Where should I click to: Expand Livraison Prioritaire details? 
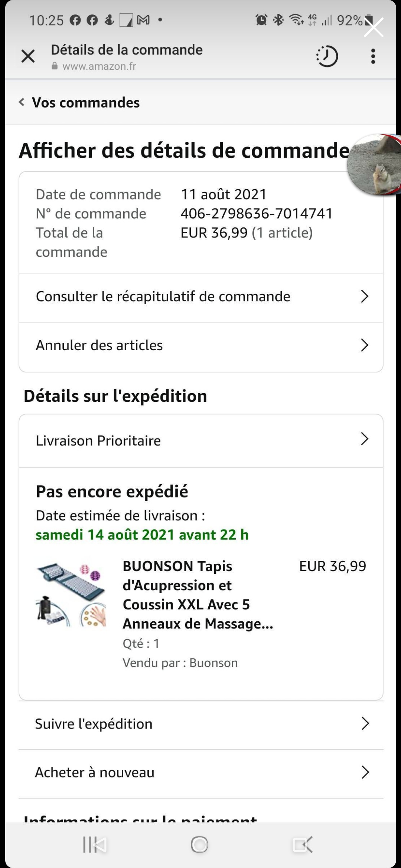click(x=200, y=440)
